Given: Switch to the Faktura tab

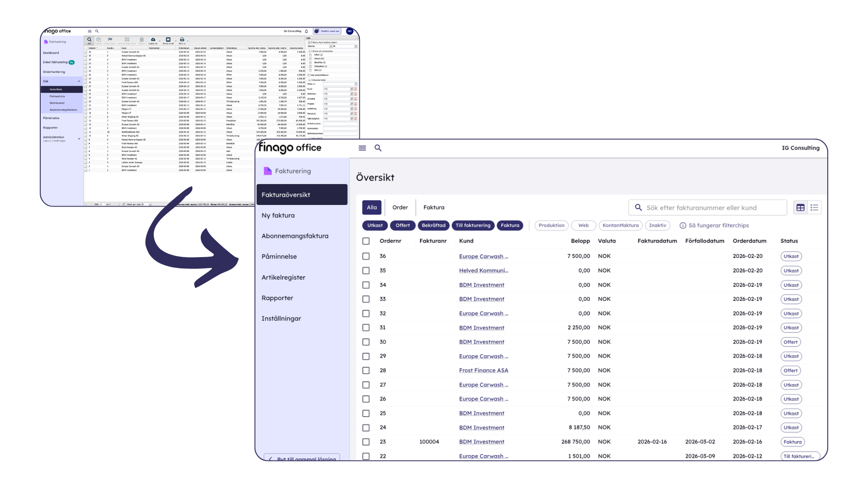Looking at the screenshot, I should (x=434, y=207).
